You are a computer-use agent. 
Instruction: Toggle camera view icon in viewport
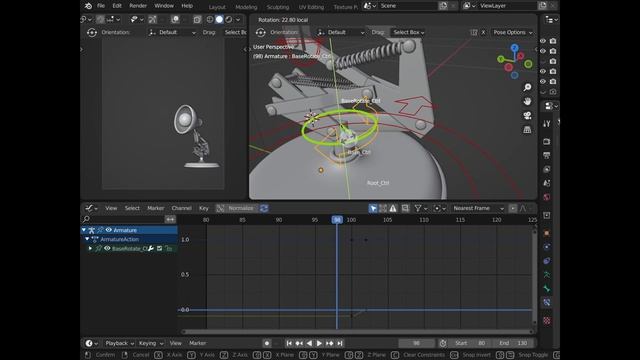pos(527,116)
